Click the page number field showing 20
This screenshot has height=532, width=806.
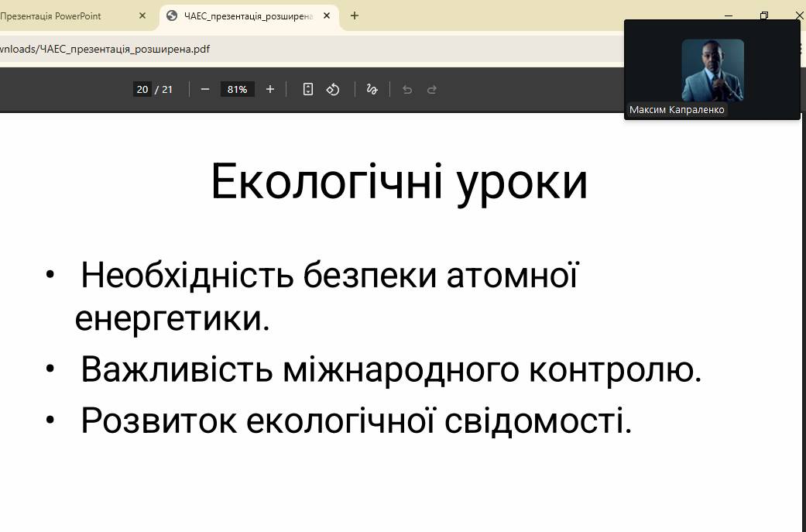(x=142, y=89)
